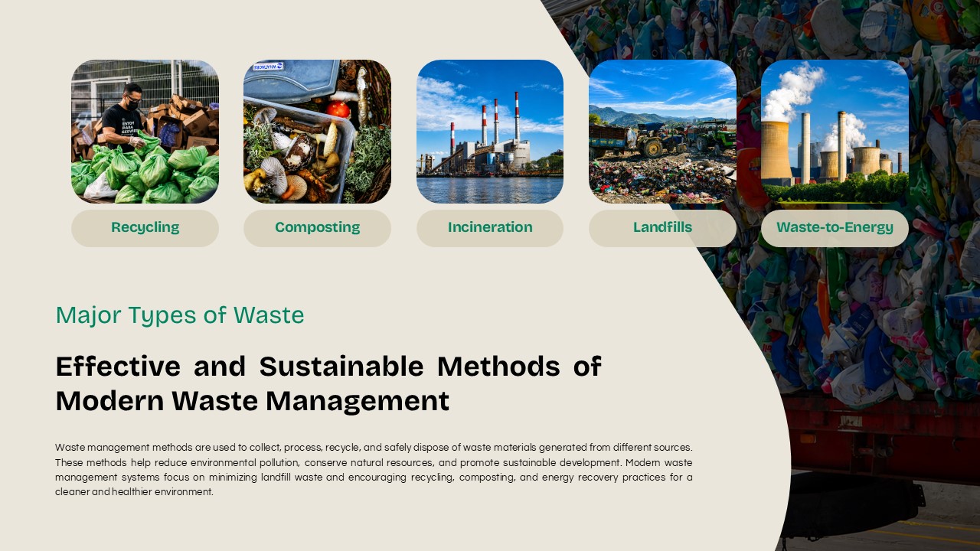This screenshot has width=980, height=551.
Task: Click the 'Effective and Sustainable Methods' headline
Action: point(328,383)
